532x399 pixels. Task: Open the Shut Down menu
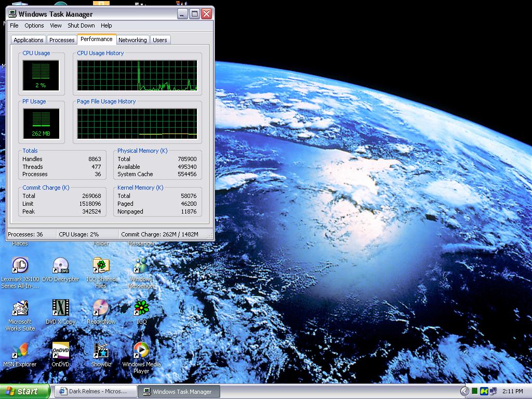[x=81, y=25]
